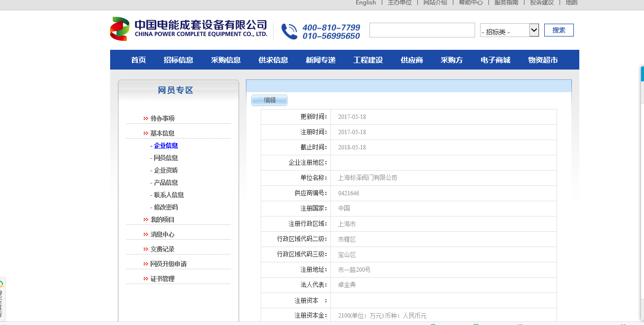The image size is (644, 325).
Task: Open 待办事项 in the sidebar
Action: click(x=162, y=118)
